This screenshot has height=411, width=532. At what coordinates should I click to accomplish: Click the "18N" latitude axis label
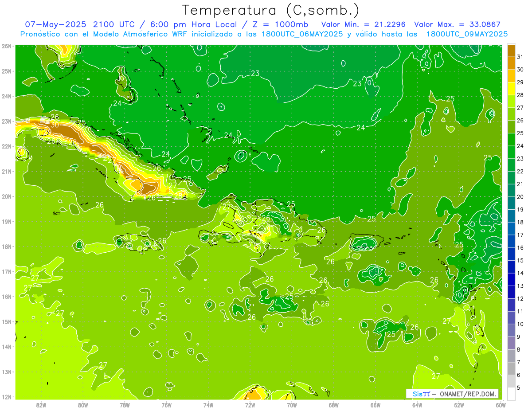(x=7, y=247)
